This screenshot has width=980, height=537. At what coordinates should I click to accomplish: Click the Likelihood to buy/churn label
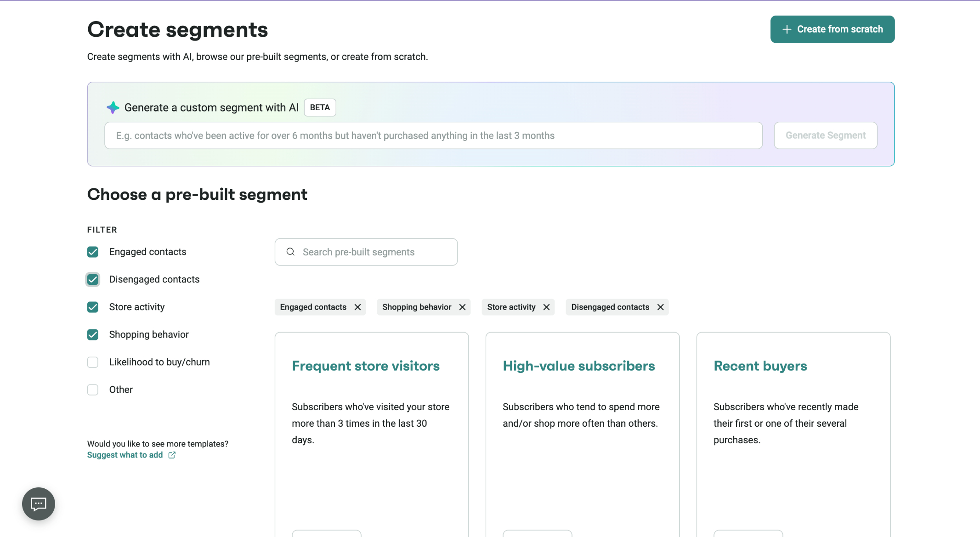(159, 362)
